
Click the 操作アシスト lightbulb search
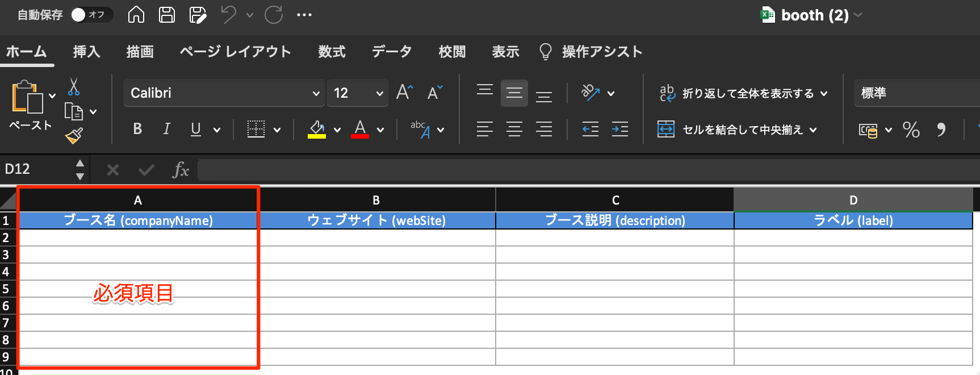[591, 52]
